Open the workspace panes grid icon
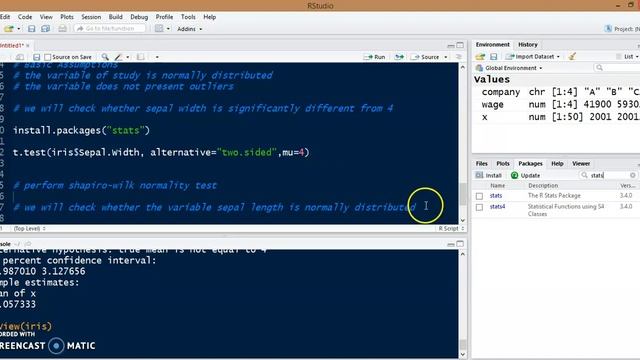 pyautogui.click(x=159, y=29)
